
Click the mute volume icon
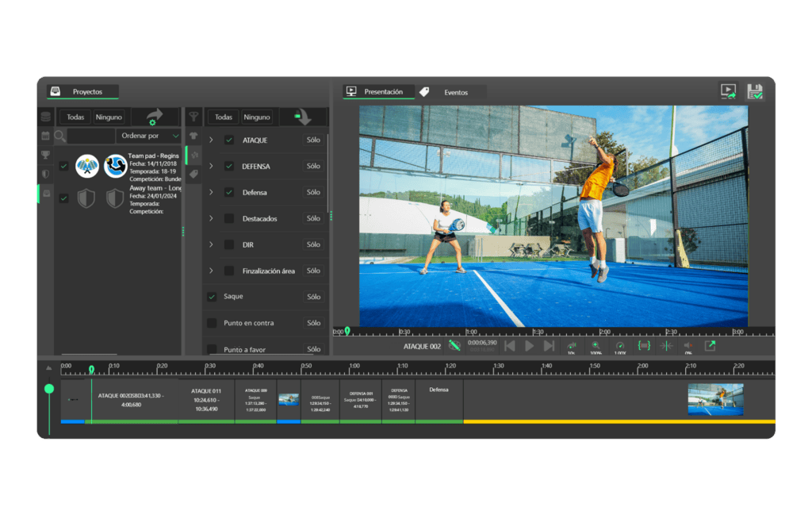coord(688,346)
